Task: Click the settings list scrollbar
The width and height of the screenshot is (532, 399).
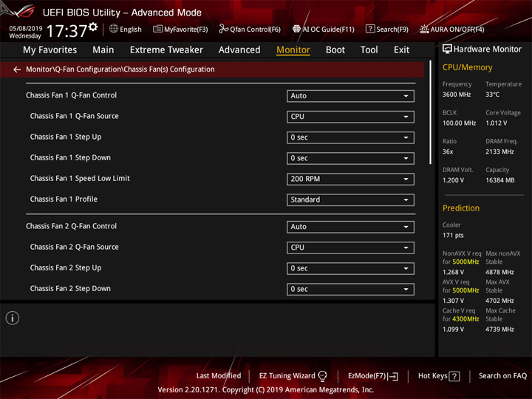Action: pyautogui.click(x=430, y=112)
